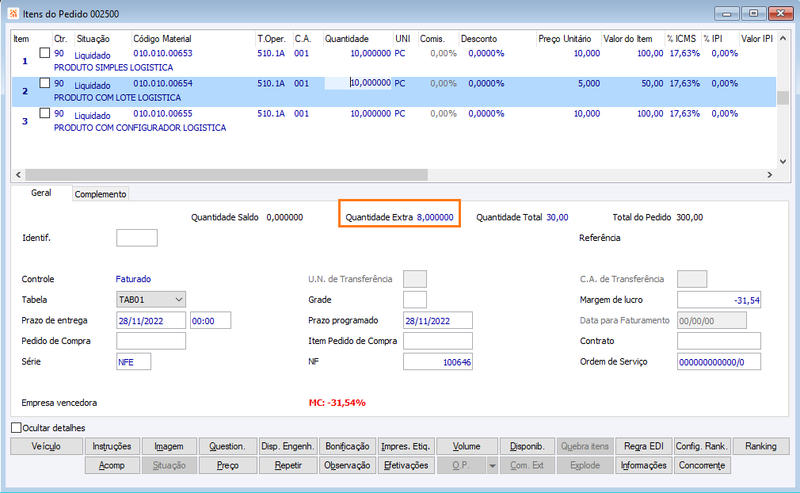Open the Observação button
Image resolution: width=800 pixels, height=493 pixels.
347,465
